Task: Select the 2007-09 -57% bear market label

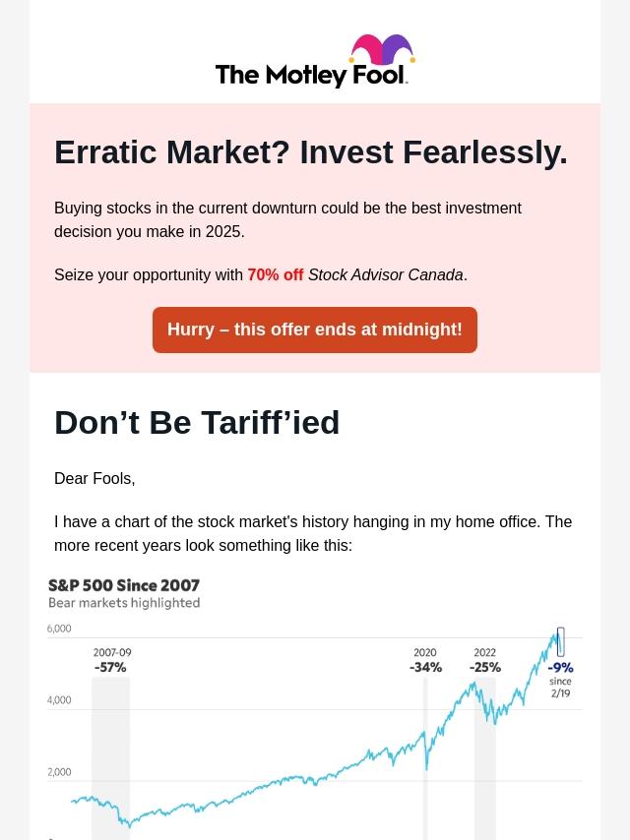Action: click(111, 661)
